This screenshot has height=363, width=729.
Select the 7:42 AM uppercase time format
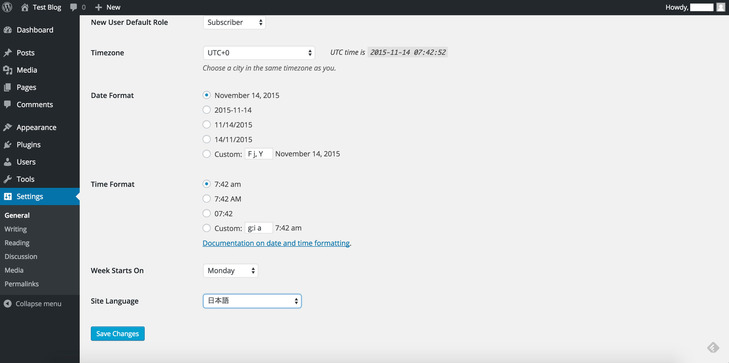pyautogui.click(x=207, y=199)
